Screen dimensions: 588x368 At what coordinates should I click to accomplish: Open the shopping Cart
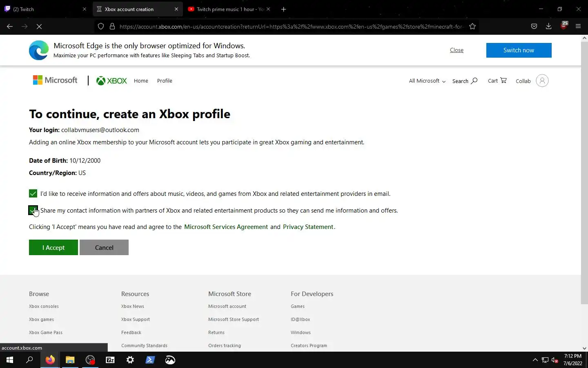tap(497, 81)
